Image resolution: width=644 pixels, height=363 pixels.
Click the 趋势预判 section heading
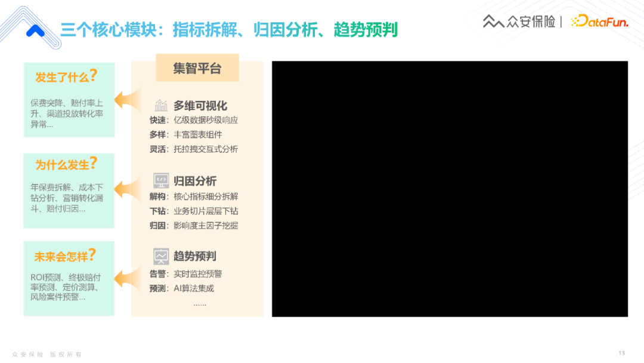coord(194,256)
